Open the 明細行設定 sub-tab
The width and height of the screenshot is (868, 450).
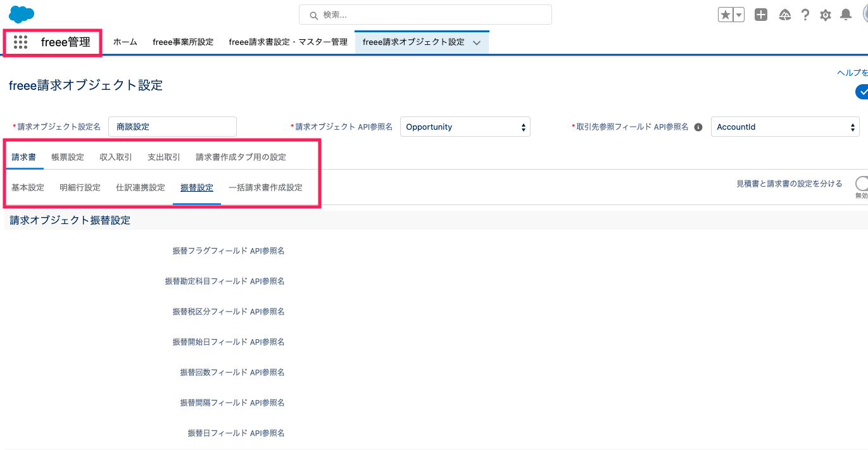tap(80, 187)
